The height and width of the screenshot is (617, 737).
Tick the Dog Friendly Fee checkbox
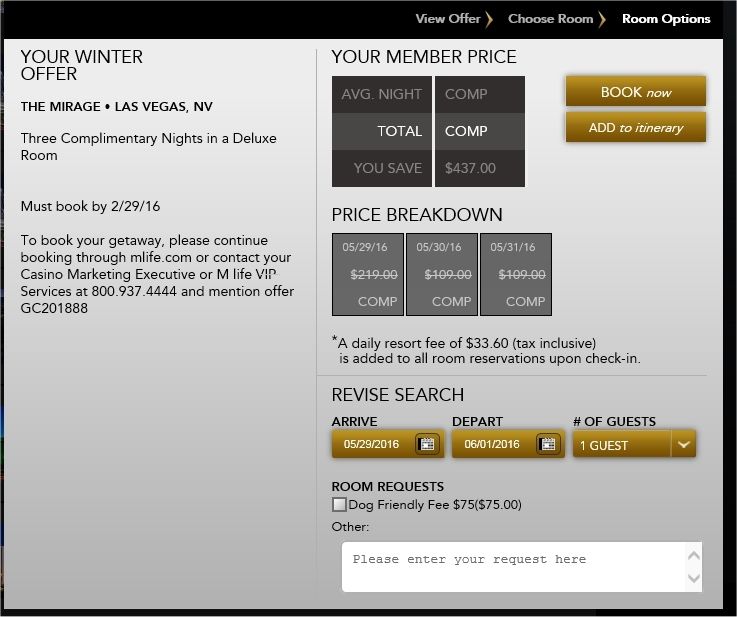click(339, 505)
